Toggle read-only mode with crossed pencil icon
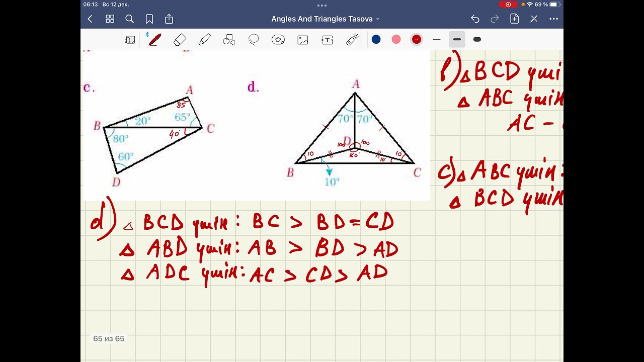Screen dimensions: 644x362 534,19
